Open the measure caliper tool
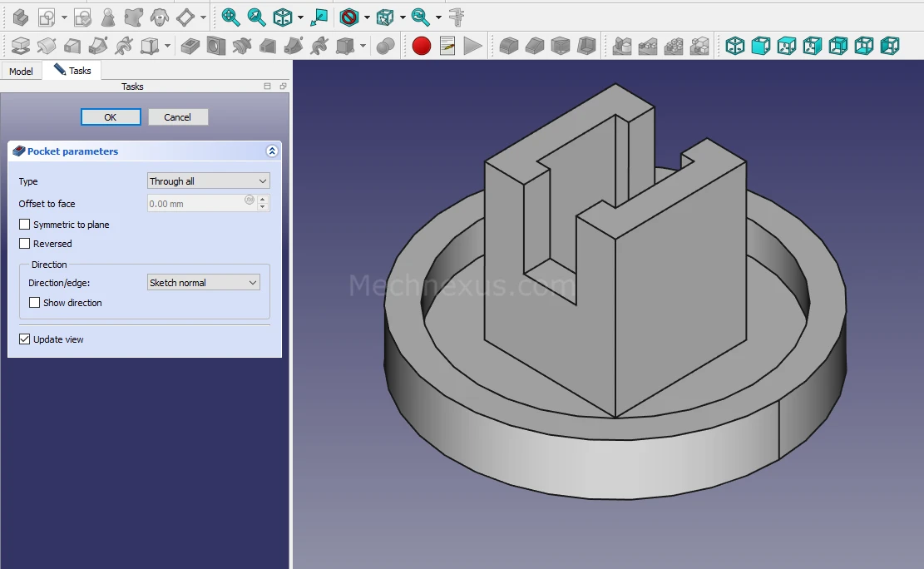 [456, 17]
